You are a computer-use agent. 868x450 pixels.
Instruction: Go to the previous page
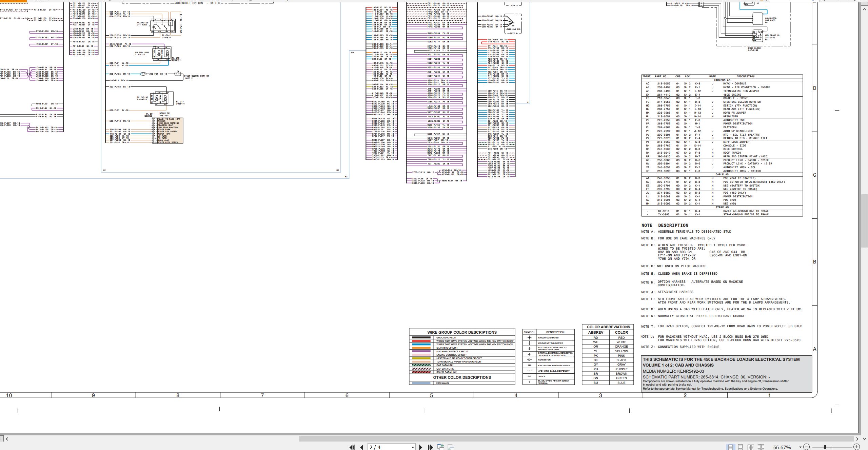tap(362, 447)
